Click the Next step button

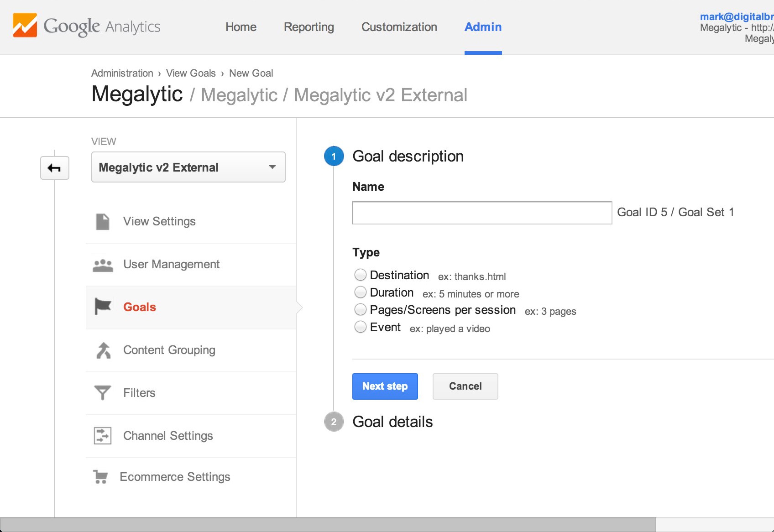(385, 386)
